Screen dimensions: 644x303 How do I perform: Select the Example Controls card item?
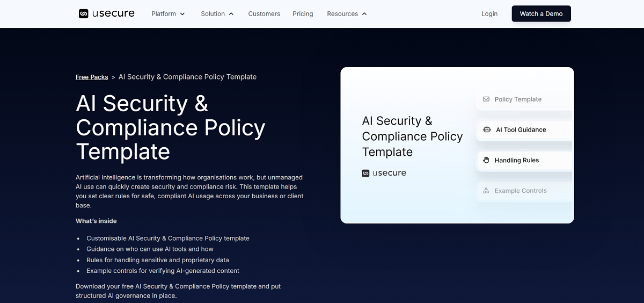(524, 191)
